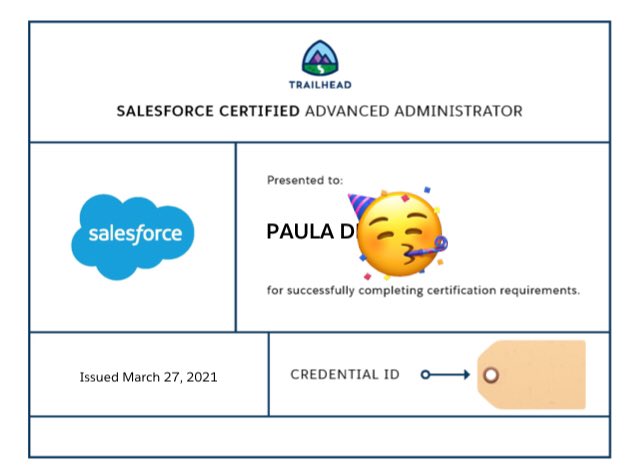Click the Trailhead mountain badge logo
Image resolution: width=640 pixels, height=471 pixels.
[320, 58]
